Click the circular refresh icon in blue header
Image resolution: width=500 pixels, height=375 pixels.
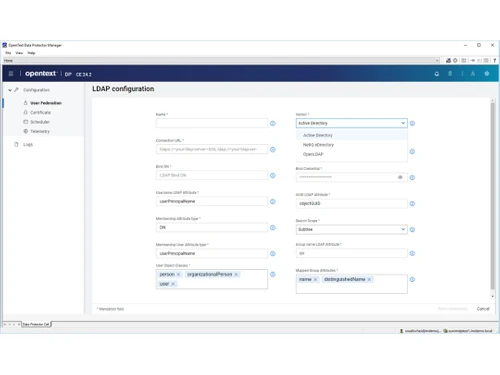437,74
